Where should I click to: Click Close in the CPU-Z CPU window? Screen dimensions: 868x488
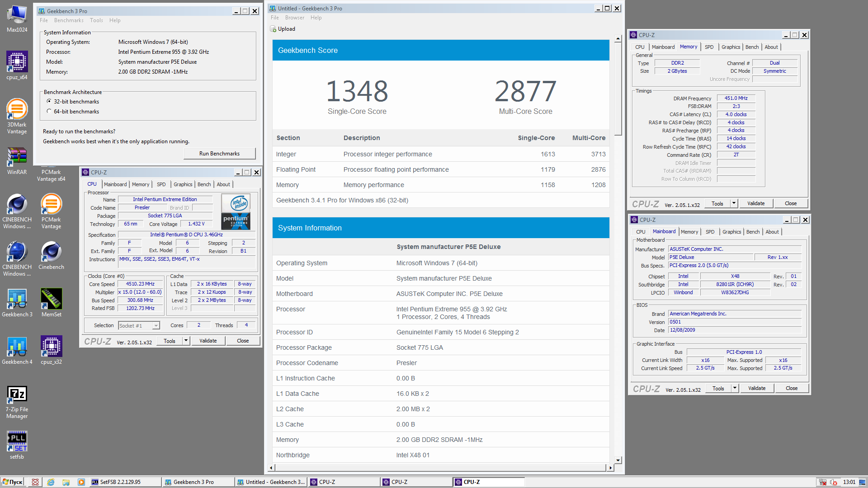click(x=243, y=341)
